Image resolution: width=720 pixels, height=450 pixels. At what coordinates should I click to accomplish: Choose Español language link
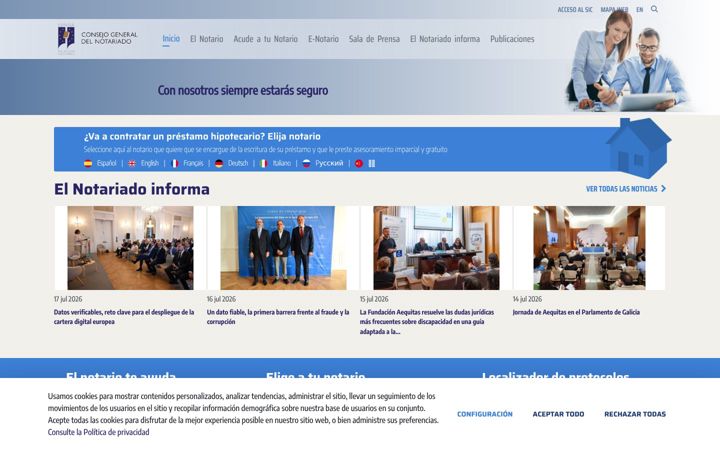[x=107, y=163]
